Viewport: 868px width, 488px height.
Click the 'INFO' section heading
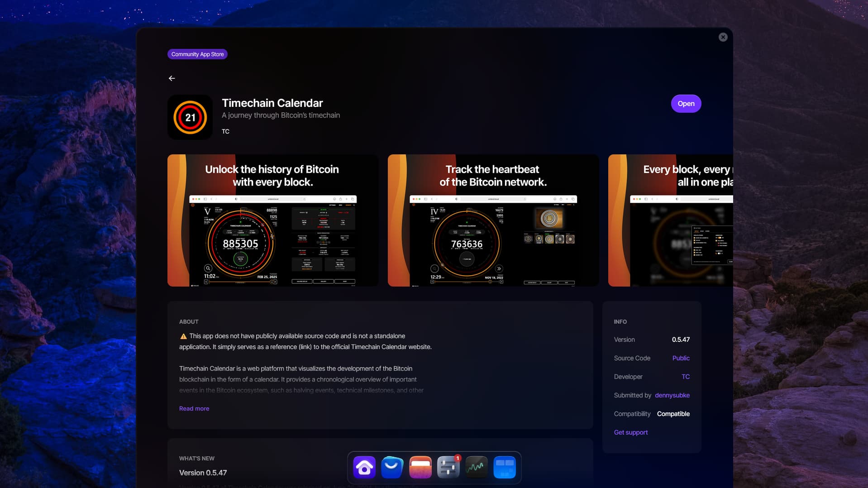coord(620,322)
